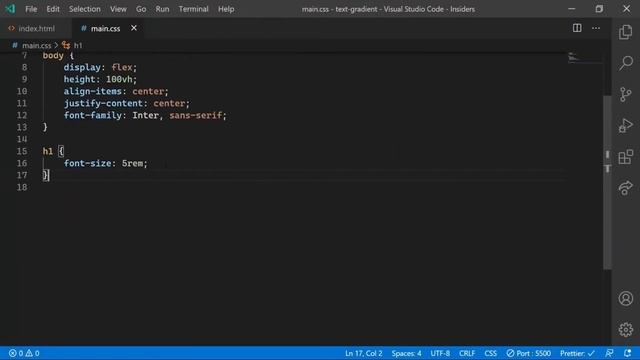Open the Go menu
Image resolution: width=640 pixels, height=360 pixels.
pyautogui.click(x=141, y=9)
